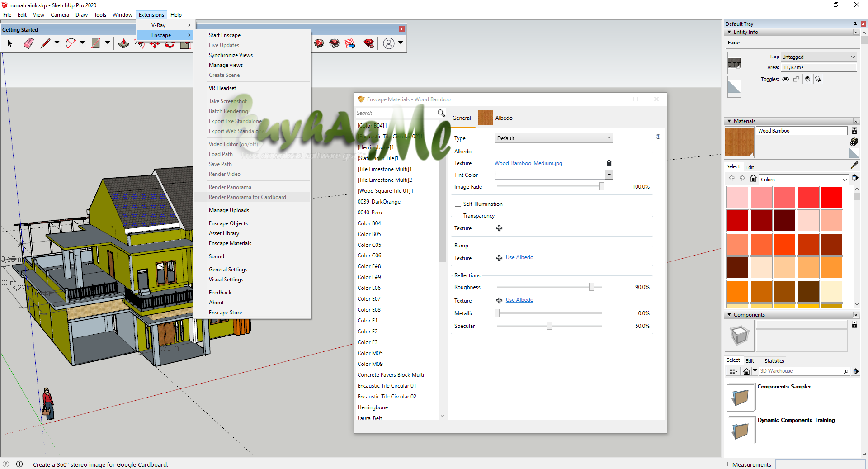Viewport: 868px width, 469px height.
Task: Select Concrete Pavers Block Multi material
Action: pos(391,375)
